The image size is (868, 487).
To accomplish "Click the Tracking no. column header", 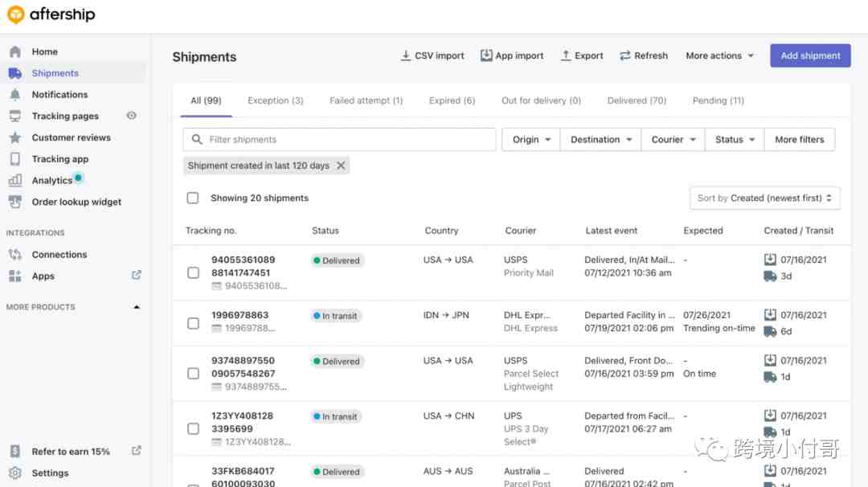I will [x=211, y=231].
